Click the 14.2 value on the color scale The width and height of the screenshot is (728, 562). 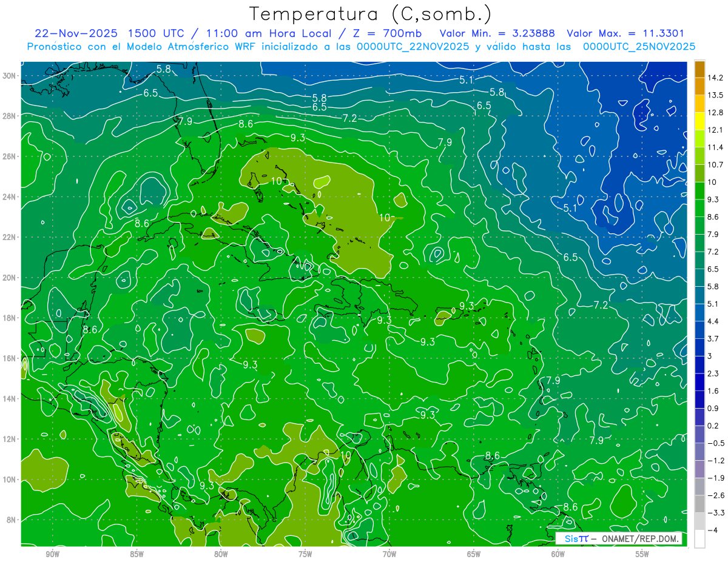point(715,78)
